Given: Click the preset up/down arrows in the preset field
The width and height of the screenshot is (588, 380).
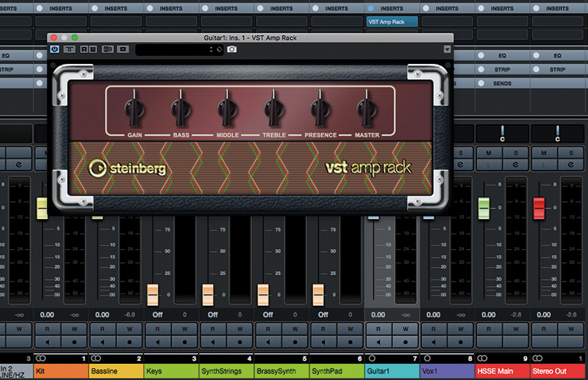Looking at the screenshot, I should 211,49.
